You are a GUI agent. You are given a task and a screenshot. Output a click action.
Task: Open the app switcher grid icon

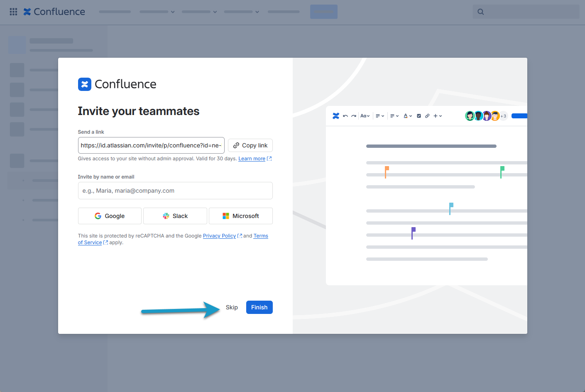coord(13,12)
